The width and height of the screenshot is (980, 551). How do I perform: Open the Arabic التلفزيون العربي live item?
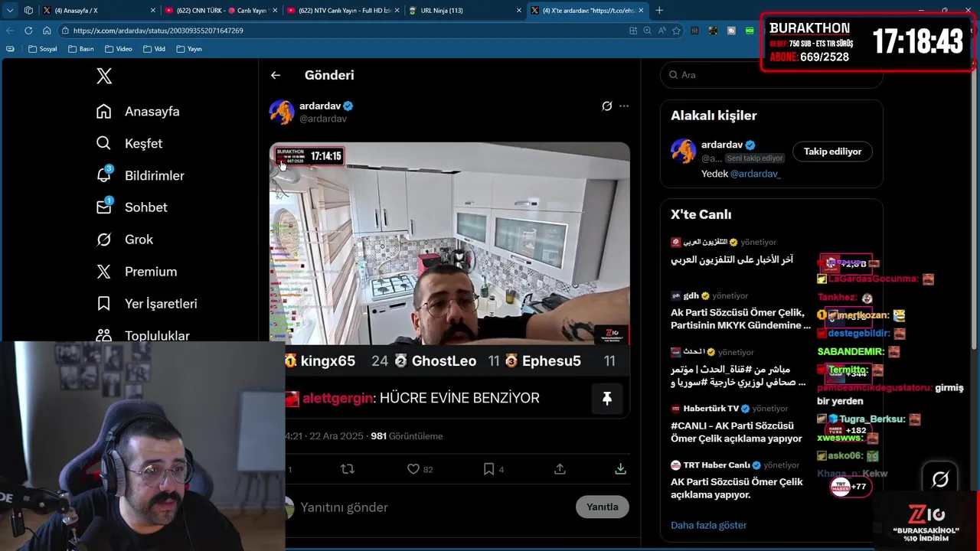click(x=732, y=251)
